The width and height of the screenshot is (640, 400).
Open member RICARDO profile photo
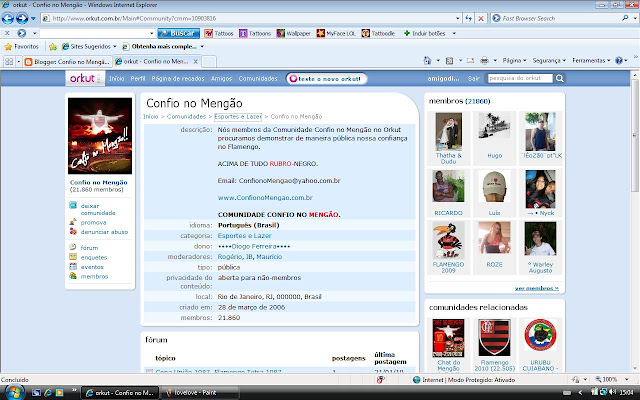coord(449,186)
